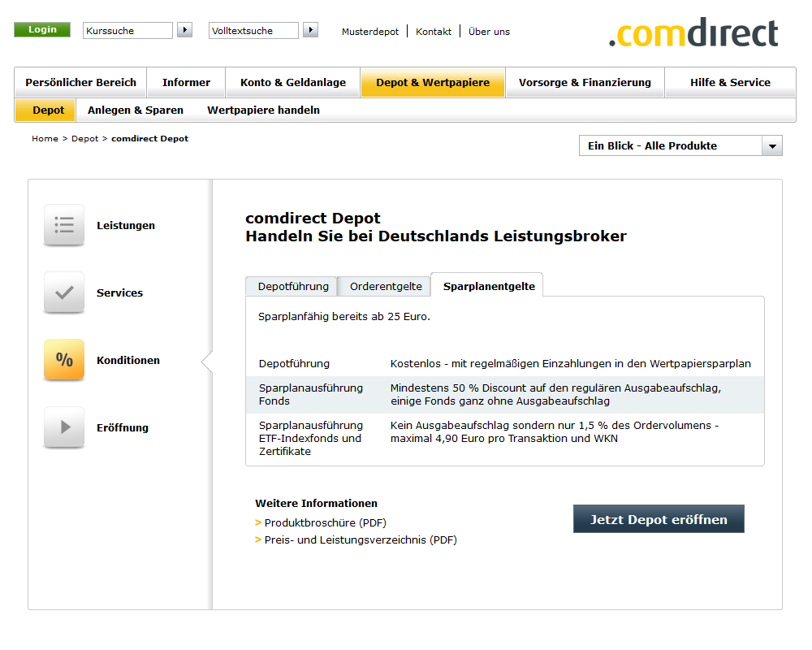
Task: Click comdirect Depot breadcrumb entry
Action: [x=149, y=138]
